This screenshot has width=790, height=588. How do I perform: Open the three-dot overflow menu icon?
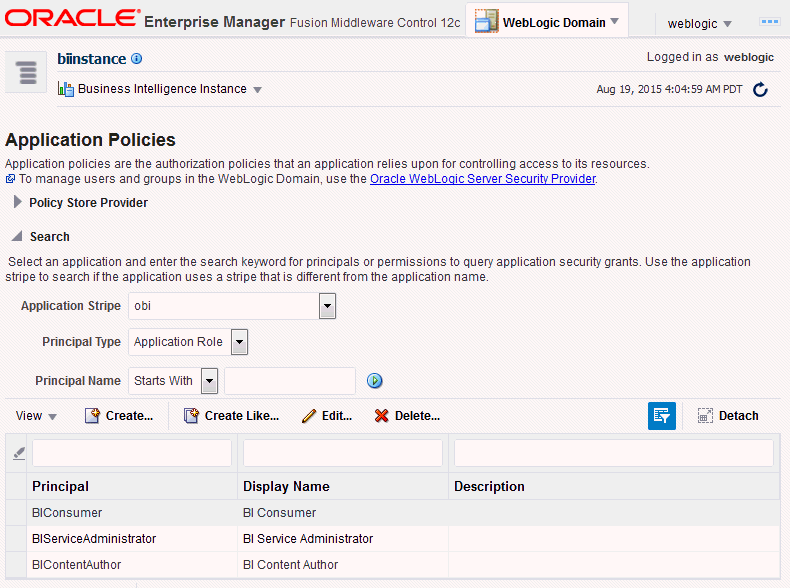click(x=769, y=22)
